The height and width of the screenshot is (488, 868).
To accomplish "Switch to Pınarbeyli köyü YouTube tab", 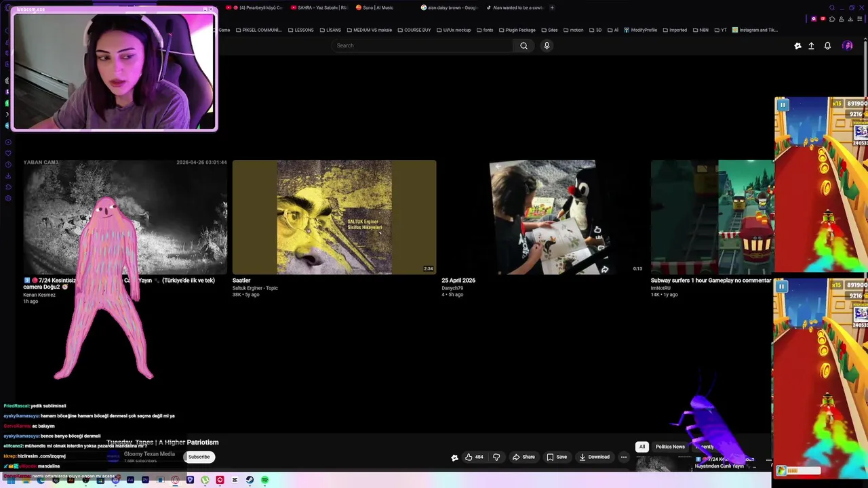I will click(x=255, y=7).
